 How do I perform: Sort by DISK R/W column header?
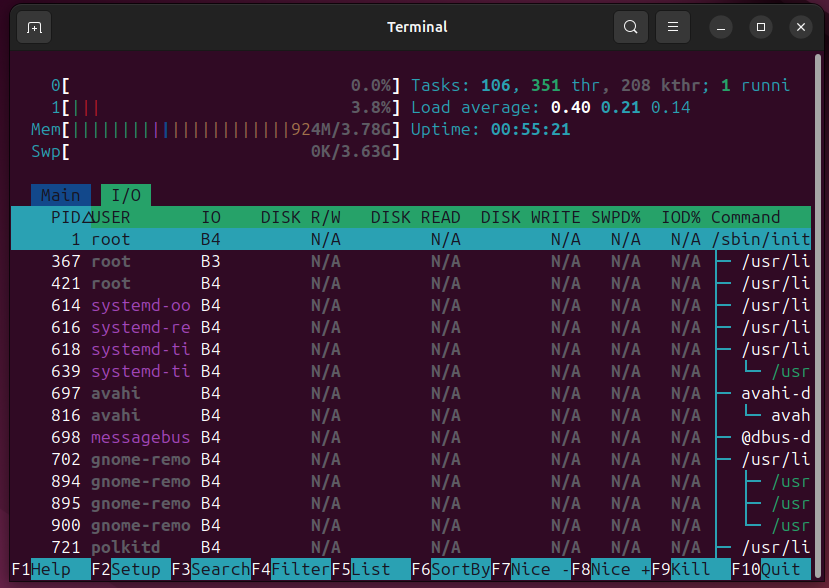tap(300, 217)
